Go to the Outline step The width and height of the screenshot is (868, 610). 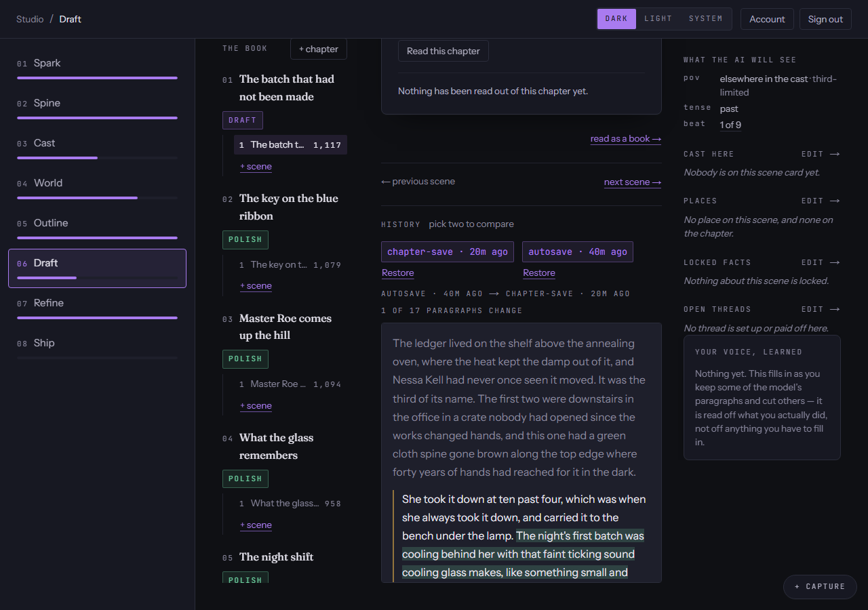(x=97, y=230)
